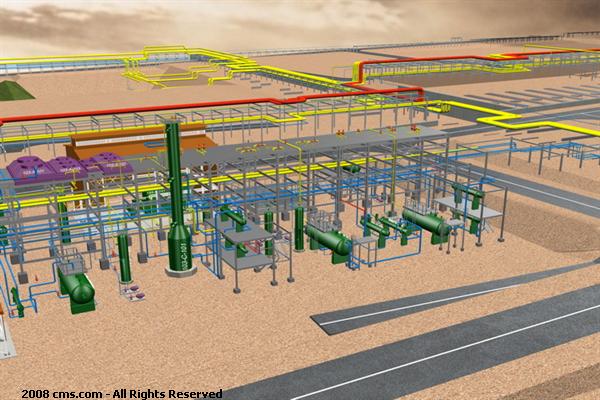
Task: Click the green mound at far left
Action: [14, 90]
